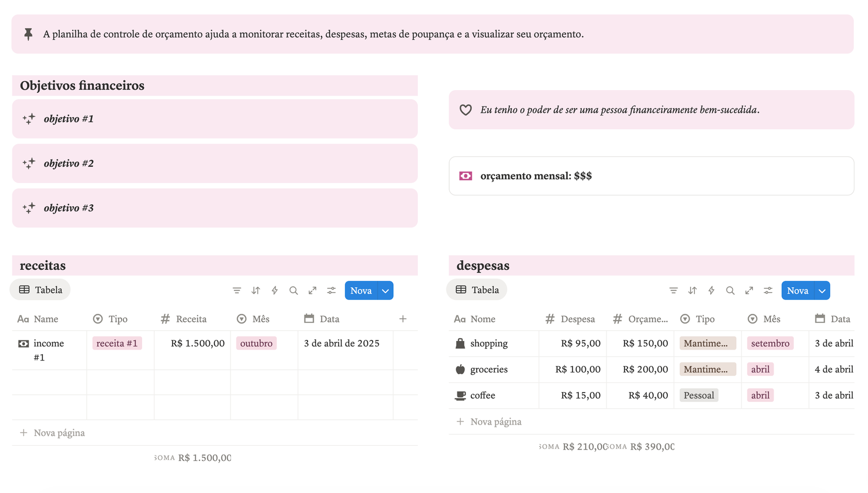This screenshot has width=868, height=493.
Task: Open automations lightning icon in receitas toolbar
Action: [x=275, y=290]
